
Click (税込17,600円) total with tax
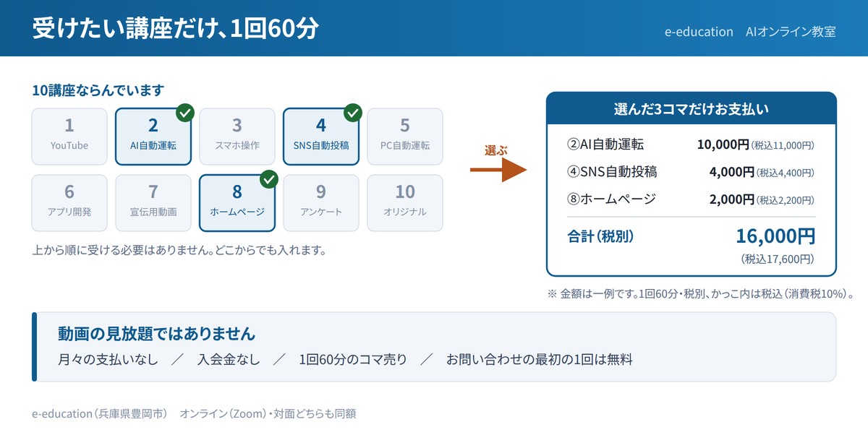[x=778, y=259]
